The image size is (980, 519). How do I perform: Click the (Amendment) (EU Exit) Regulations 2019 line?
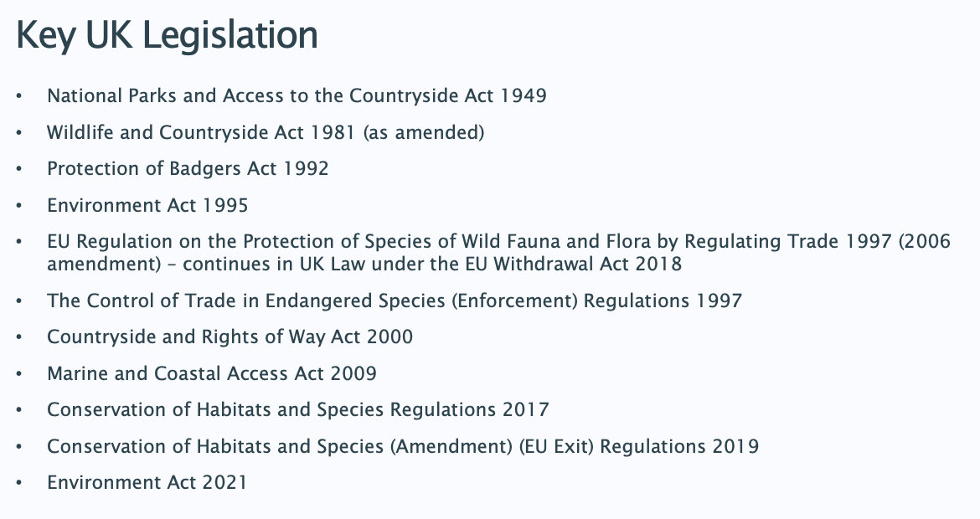click(403, 446)
